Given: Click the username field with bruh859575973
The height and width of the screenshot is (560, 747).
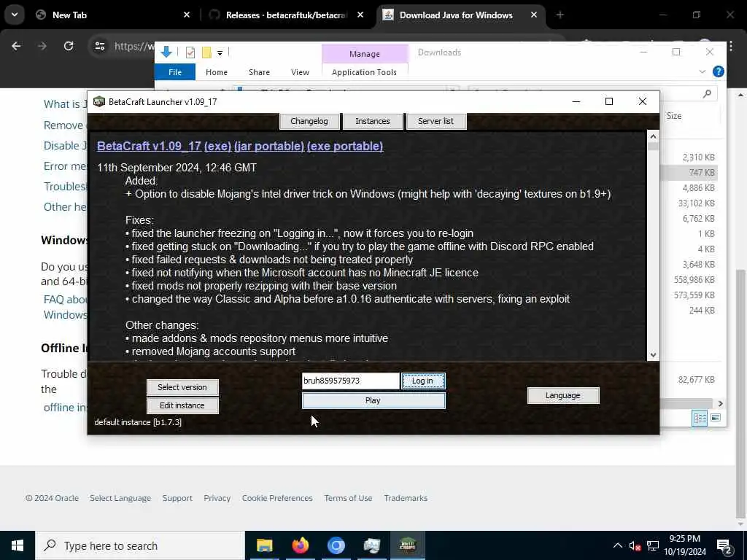Looking at the screenshot, I should 350,381.
